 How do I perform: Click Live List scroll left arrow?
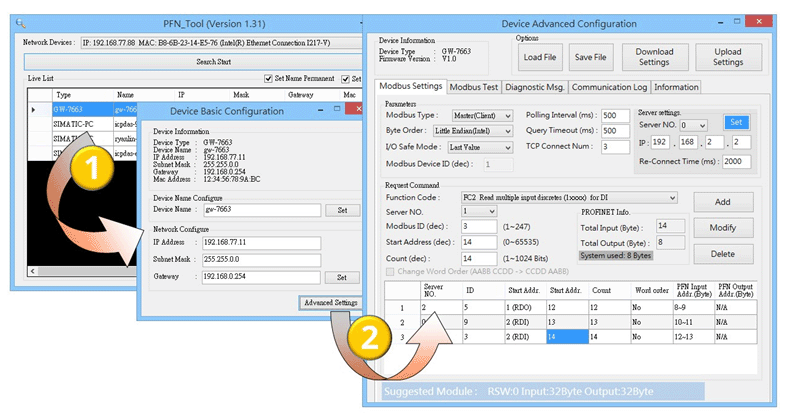coord(33,271)
